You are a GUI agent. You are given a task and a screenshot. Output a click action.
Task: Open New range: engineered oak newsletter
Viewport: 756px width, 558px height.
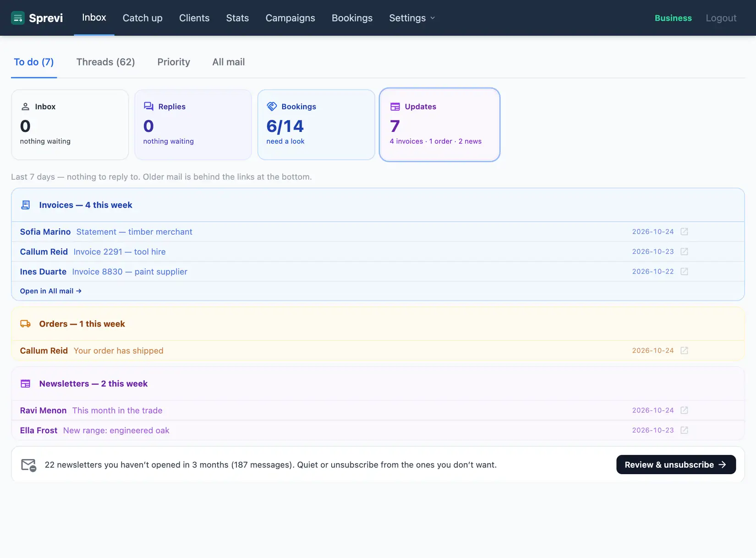pyautogui.click(x=378, y=430)
